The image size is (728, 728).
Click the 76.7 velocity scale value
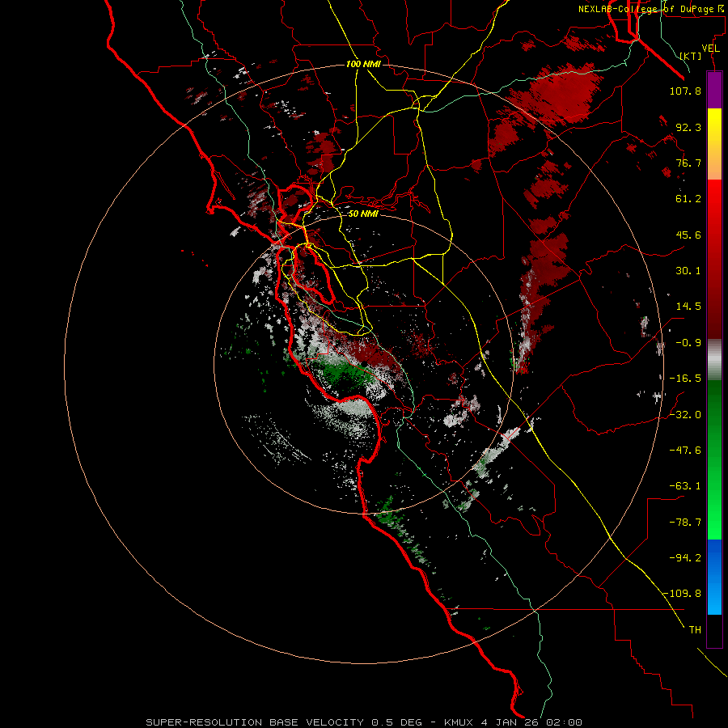point(688,163)
